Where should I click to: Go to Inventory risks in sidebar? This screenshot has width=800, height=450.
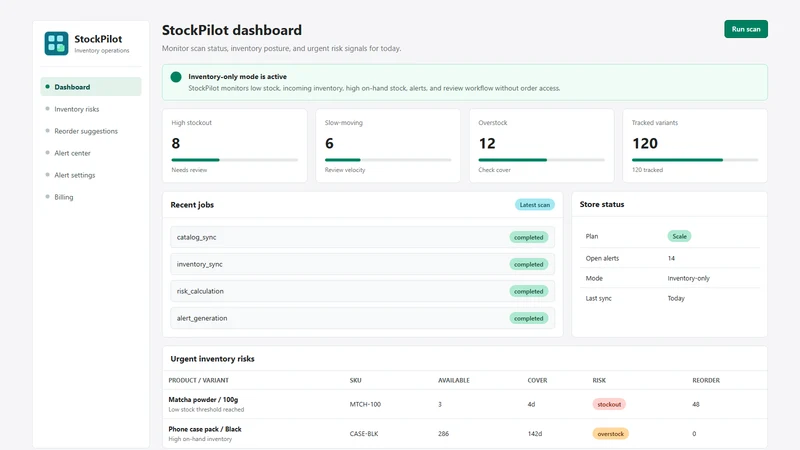tap(77, 109)
